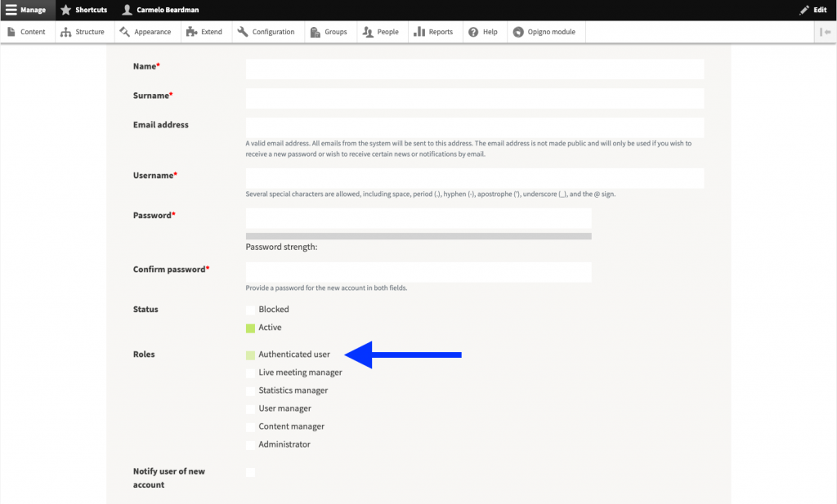Select the Active status option
Image resolution: width=837 pixels, height=504 pixels.
click(x=250, y=328)
